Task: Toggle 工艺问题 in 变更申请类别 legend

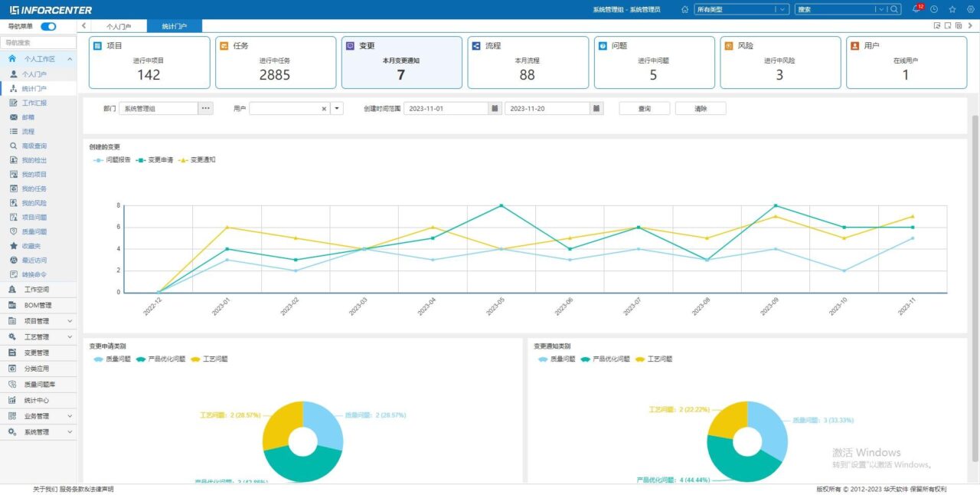Action: click(209, 359)
